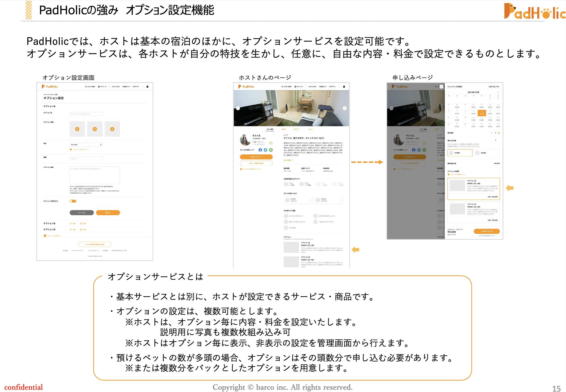Go to the next month with the calendar arrow

(498, 92)
